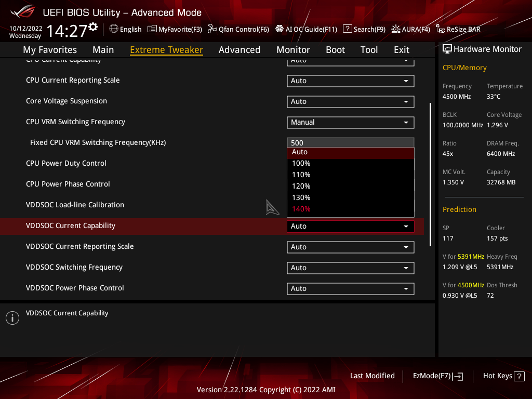Screen dimensions: 532x399
Task: Expand Core Voltage Suspension dropdown
Action: 351,101
